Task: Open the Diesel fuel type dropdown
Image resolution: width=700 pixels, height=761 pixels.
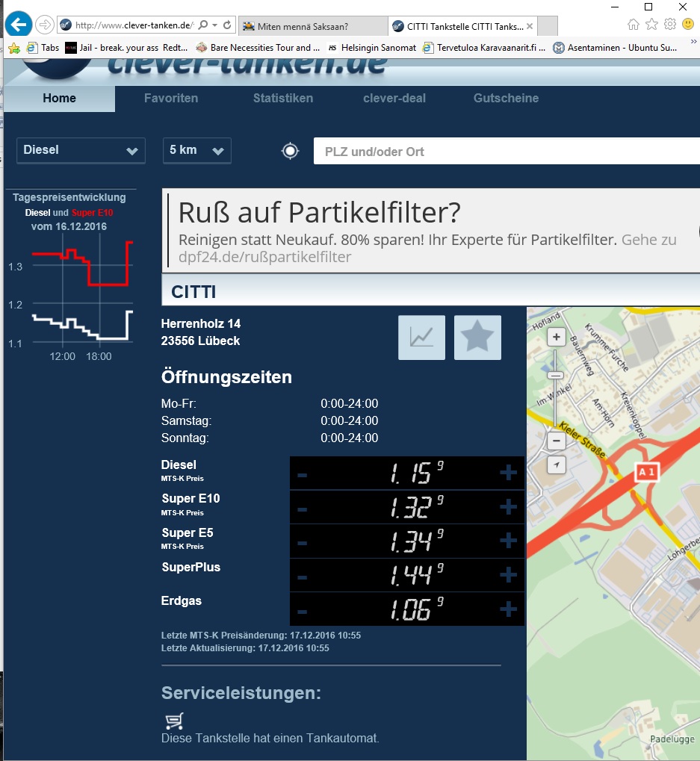Action: [x=81, y=150]
